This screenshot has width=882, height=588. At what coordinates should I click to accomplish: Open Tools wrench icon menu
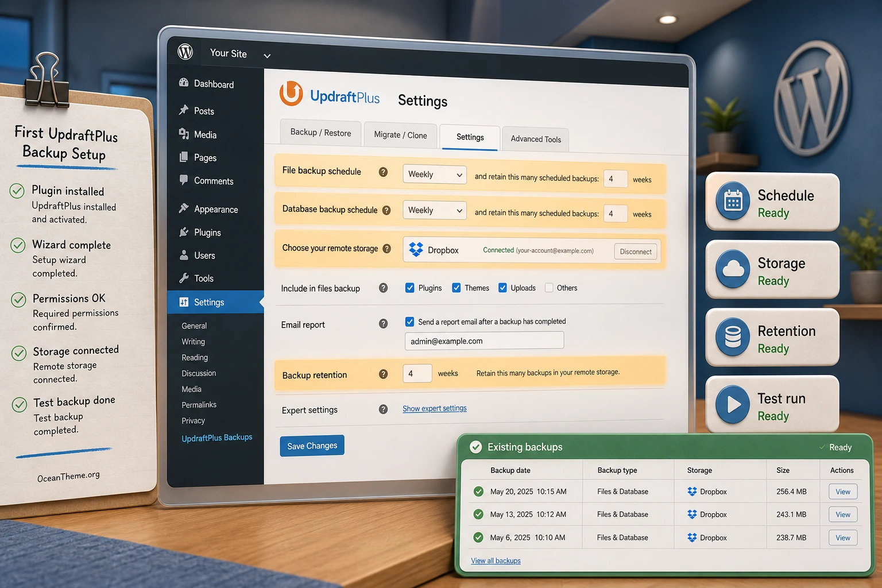(x=184, y=278)
